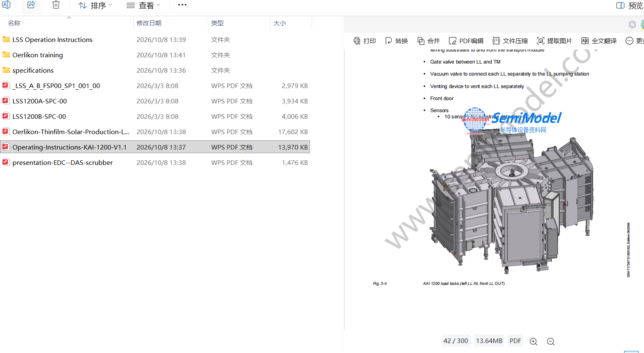This screenshot has width=644, height=353.
Task: Open the 更多 more tools icon in preview
Action: pyautogui.click(x=629, y=41)
